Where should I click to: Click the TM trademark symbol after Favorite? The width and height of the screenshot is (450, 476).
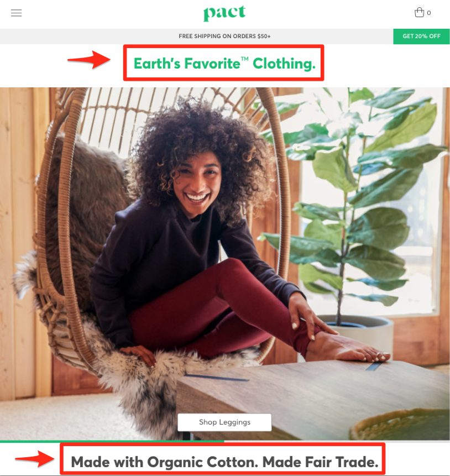[x=245, y=59]
